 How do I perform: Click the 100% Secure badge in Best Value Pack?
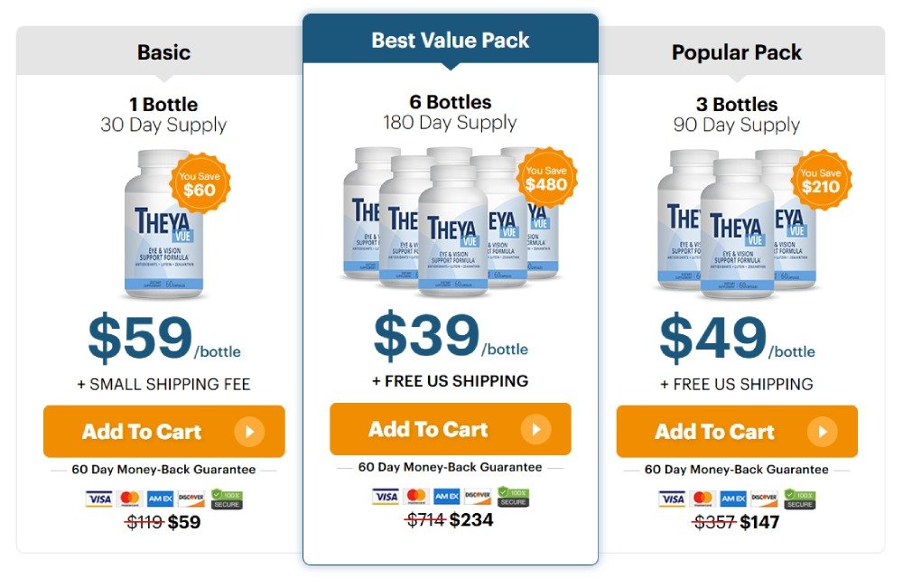click(x=513, y=496)
